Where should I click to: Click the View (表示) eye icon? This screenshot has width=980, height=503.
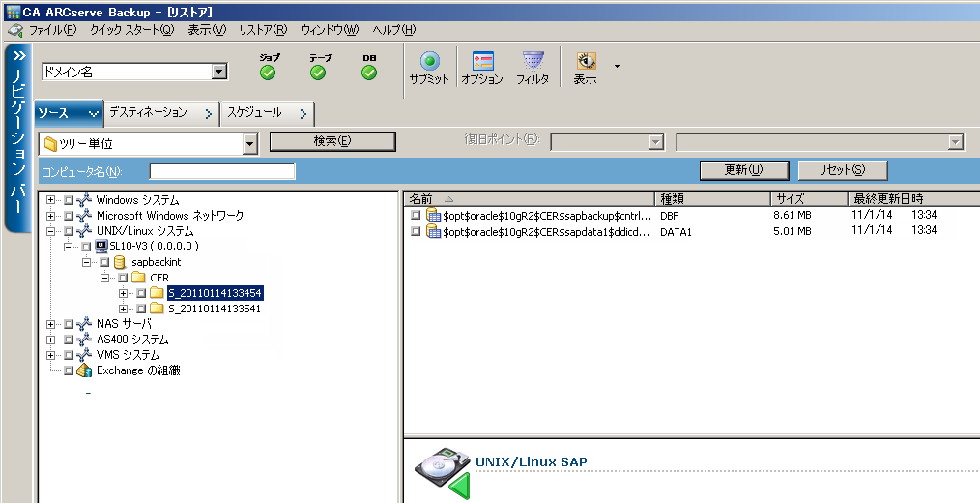tap(586, 61)
